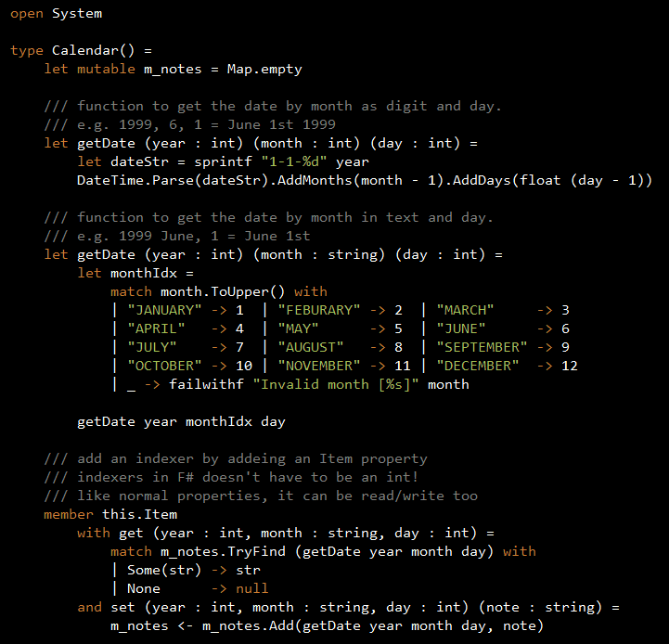Screen dimensions: 669x644
Task: Click the null value after None
Action: (251, 588)
